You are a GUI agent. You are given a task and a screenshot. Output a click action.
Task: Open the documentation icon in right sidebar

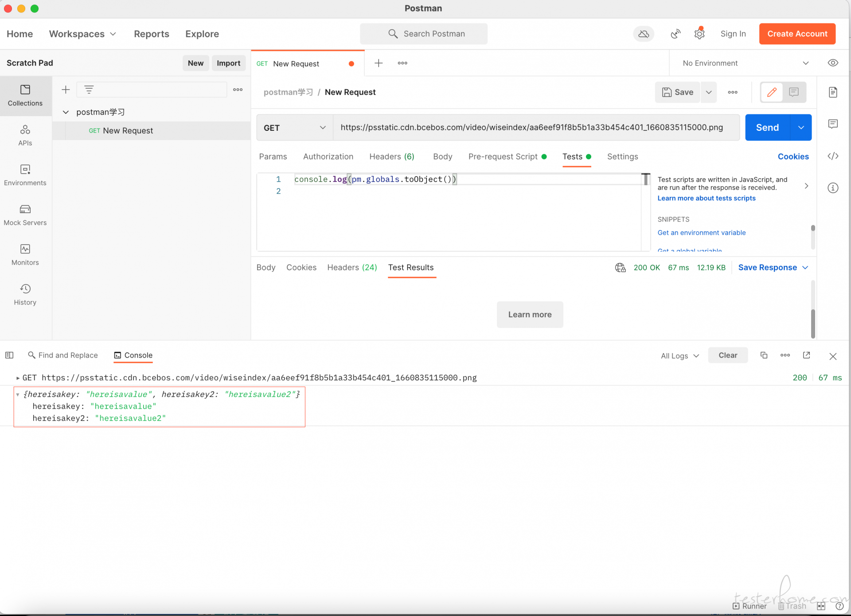[833, 92]
